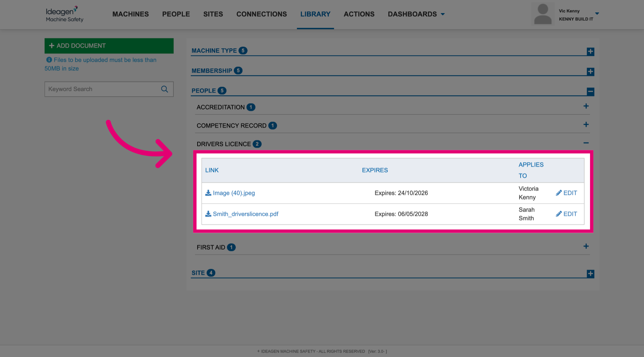644x357 pixels.
Task: Click the Drivers Licence count badge 2
Action: [x=257, y=144]
